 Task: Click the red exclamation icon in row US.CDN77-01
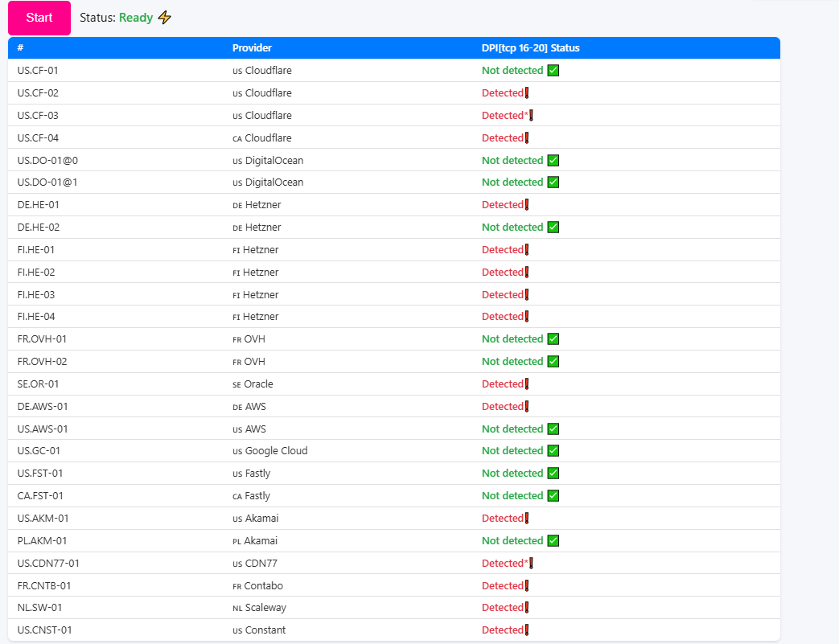pyautogui.click(x=531, y=564)
